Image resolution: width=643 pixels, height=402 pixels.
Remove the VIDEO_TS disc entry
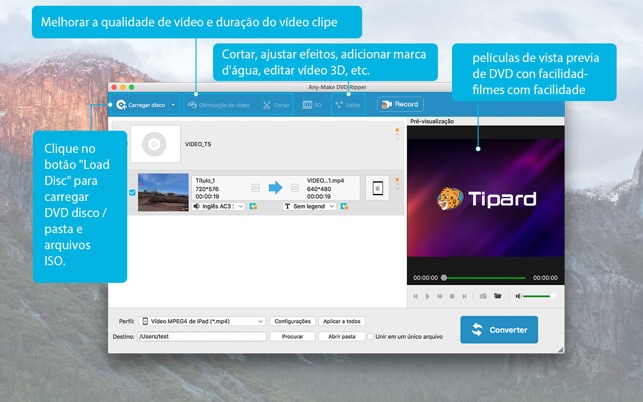click(x=397, y=130)
